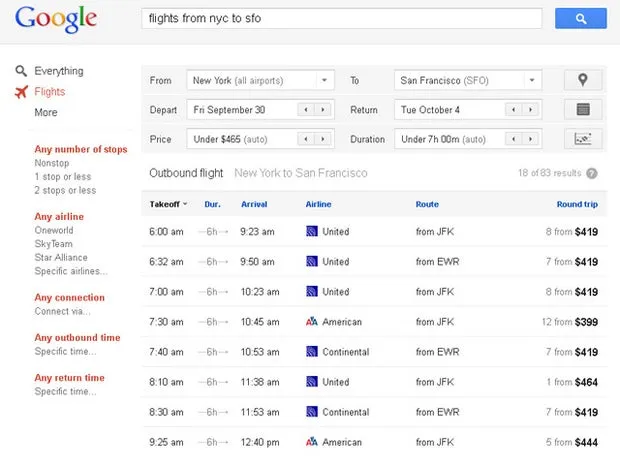Screen dimensions: 620x465
Task: Open More in left sidebar
Action: (x=46, y=112)
